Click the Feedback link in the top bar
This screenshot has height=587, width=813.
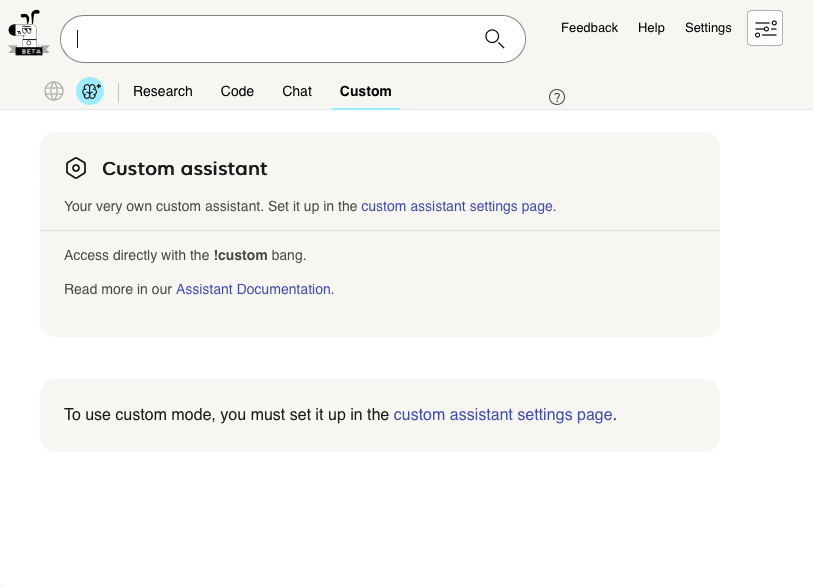(589, 27)
